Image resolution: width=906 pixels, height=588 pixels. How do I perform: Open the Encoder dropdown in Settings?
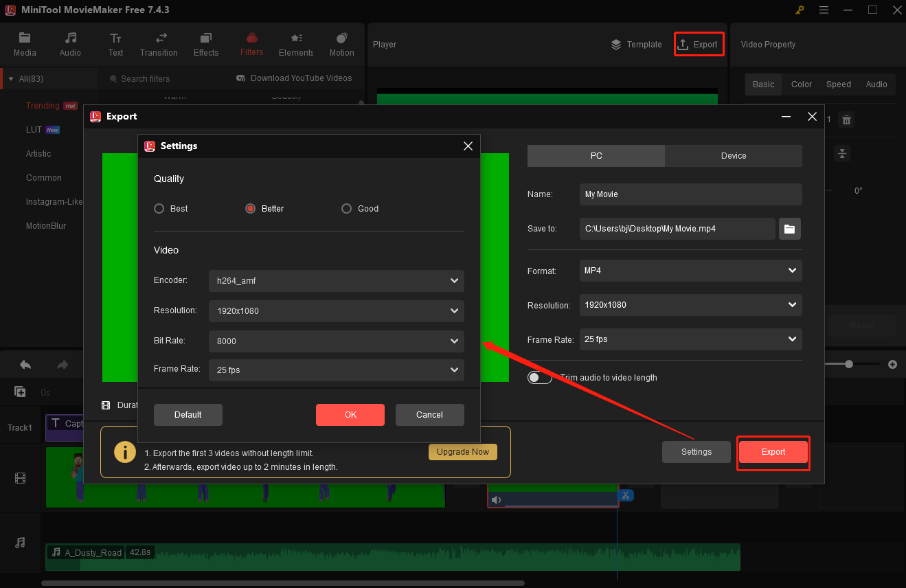337,281
